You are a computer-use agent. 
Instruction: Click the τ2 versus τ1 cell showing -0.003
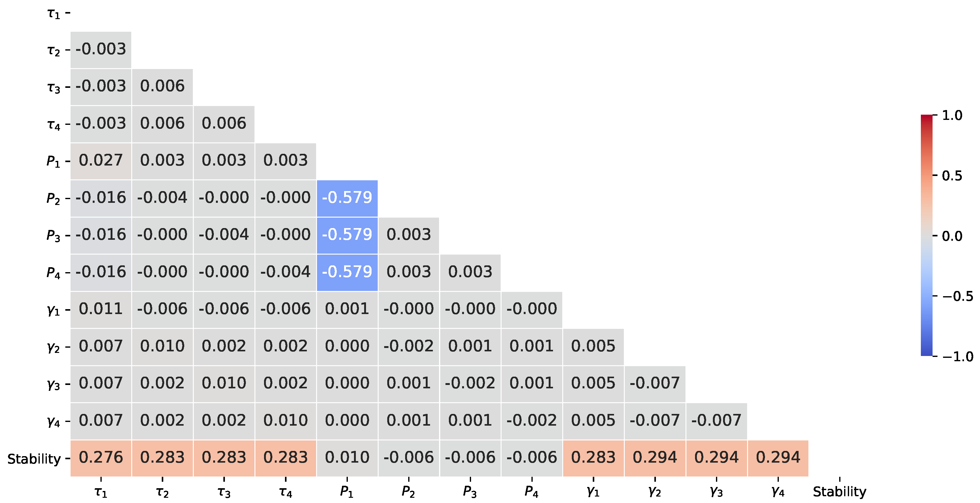pyautogui.click(x=101, y=49)
